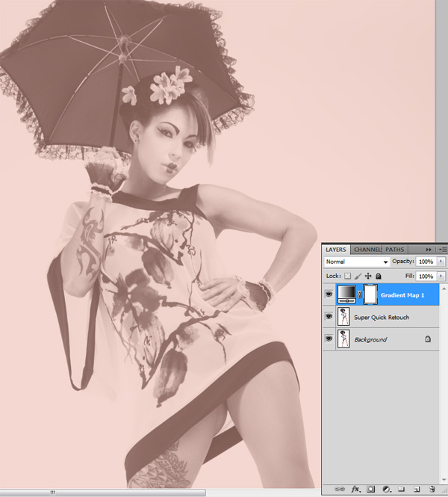The height and width of the screenshot is (497, 448).
Task: Add a layer mask
Action: [371, 489]
